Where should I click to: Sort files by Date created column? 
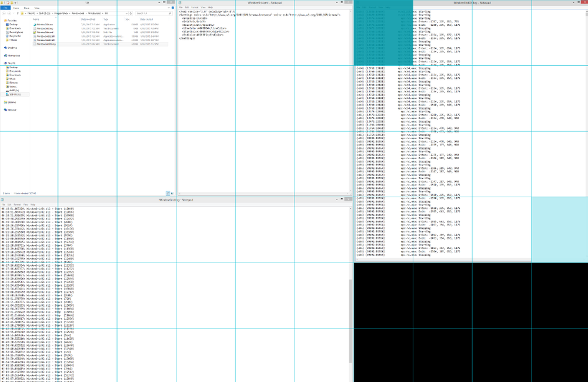(146, 19)
